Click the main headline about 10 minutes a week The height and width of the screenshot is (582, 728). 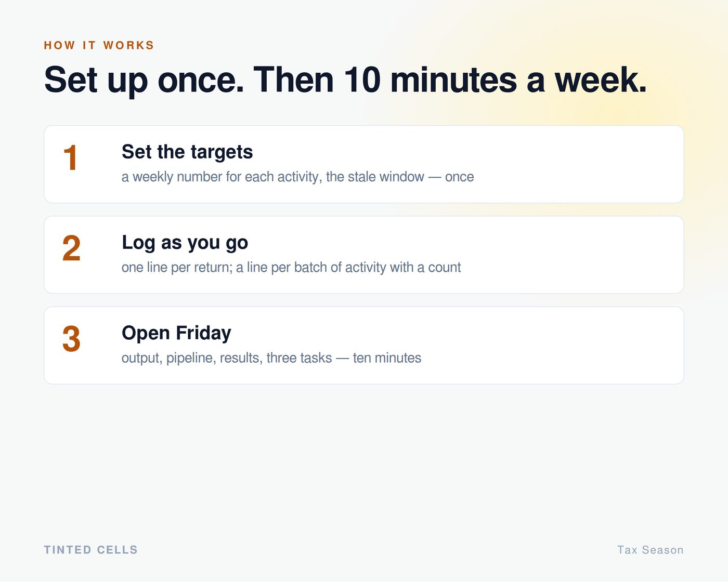click(x=345, y=80)
